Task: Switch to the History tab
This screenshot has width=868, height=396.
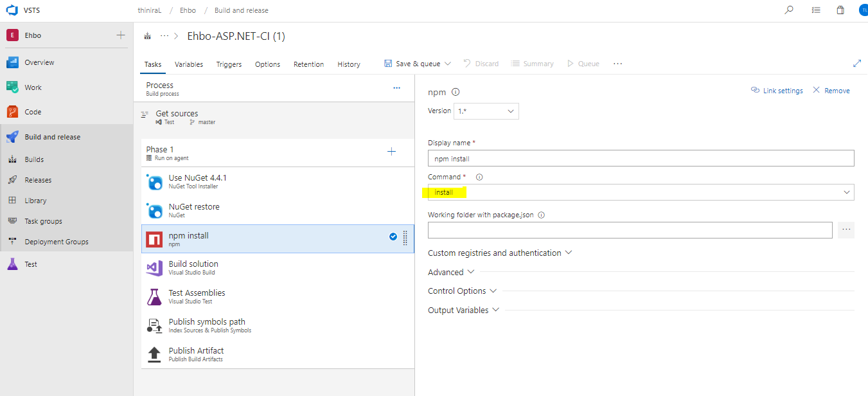Action: [349, 64]
